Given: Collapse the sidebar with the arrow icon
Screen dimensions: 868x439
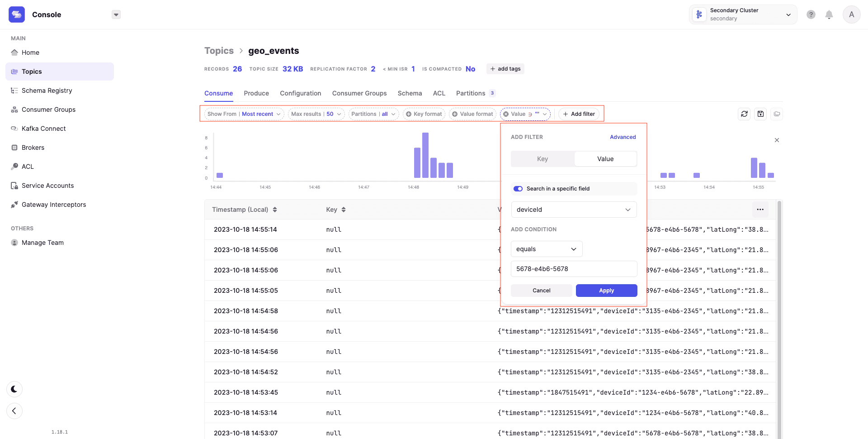Looking at the screenshot, I should (x=14, y=411).
